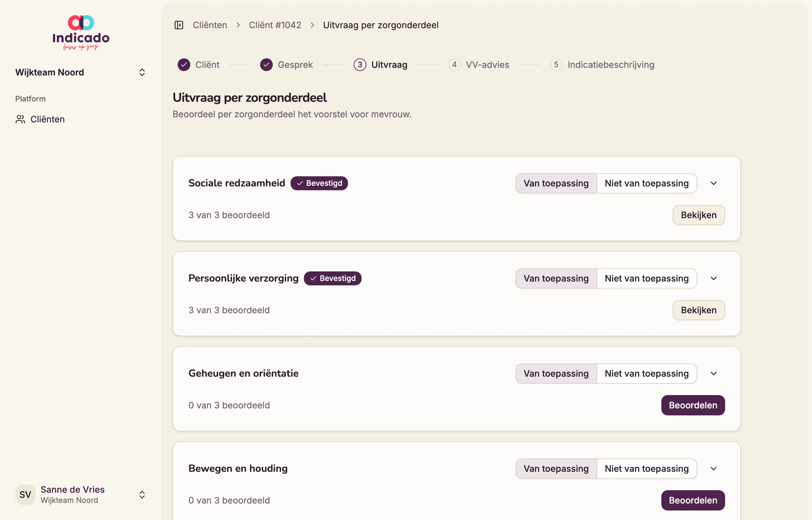Click the Cliënten people icon in sidebar
The image size is (812, 520).
tap(20, 119)
